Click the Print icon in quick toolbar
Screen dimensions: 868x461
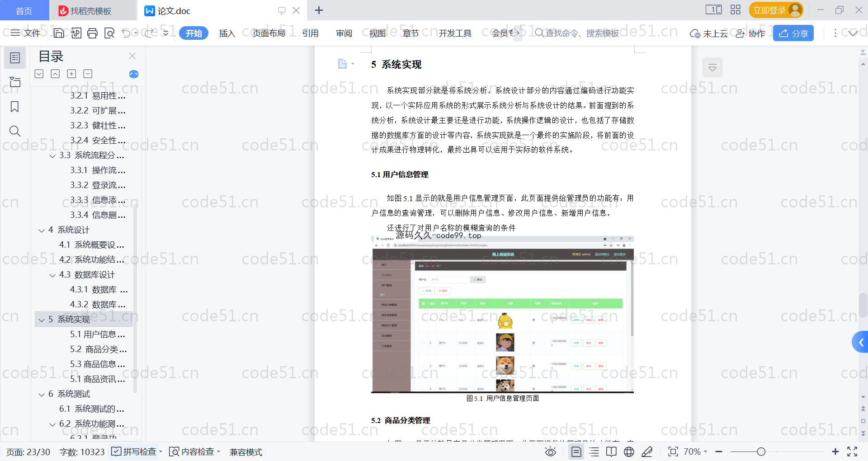(x=92, y=33)
